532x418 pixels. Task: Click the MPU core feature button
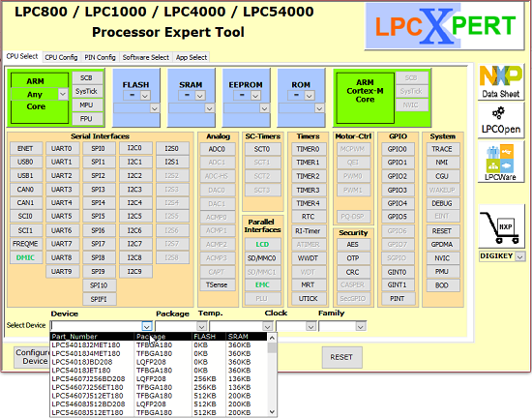pos(87,105)
